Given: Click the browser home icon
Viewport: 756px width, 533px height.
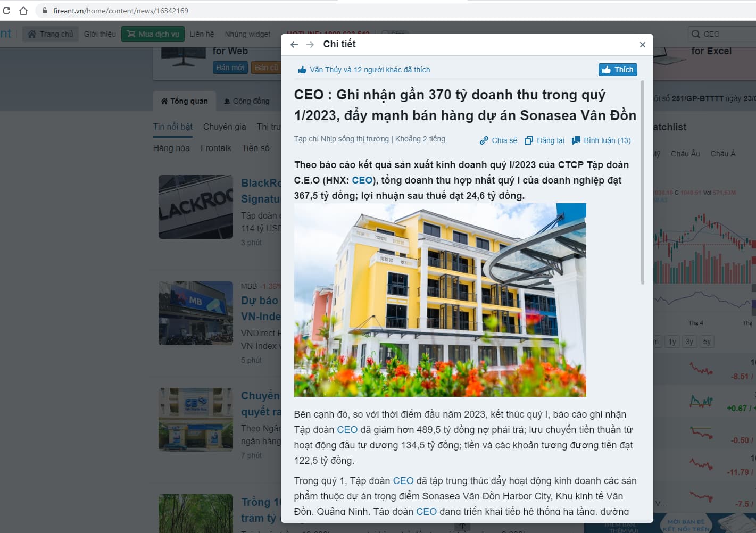Looking at the screenshot, I should [23, 11].
